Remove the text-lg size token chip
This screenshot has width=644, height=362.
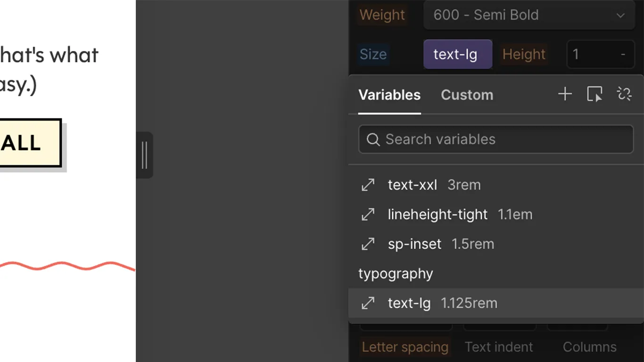[x=457, y=54]
